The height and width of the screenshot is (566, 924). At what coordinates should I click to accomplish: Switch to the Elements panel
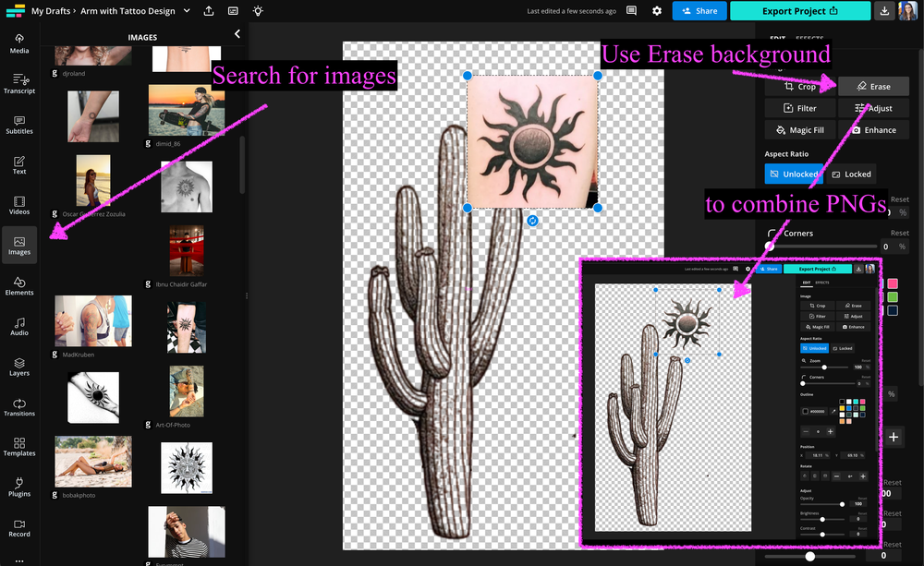(18, 286)
